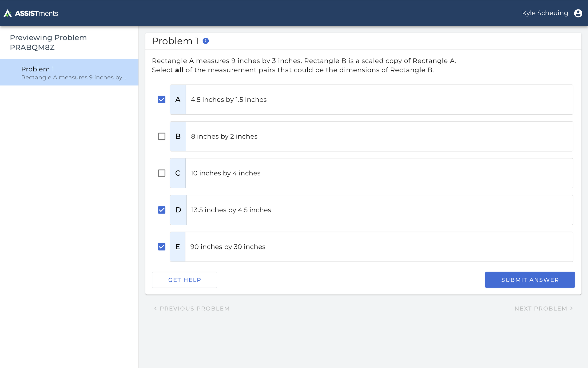Image resolution: width=588 pixels, height=368 pixels.
Task: Uncheck option E checkbox
Action: click(x=162, y=247)
